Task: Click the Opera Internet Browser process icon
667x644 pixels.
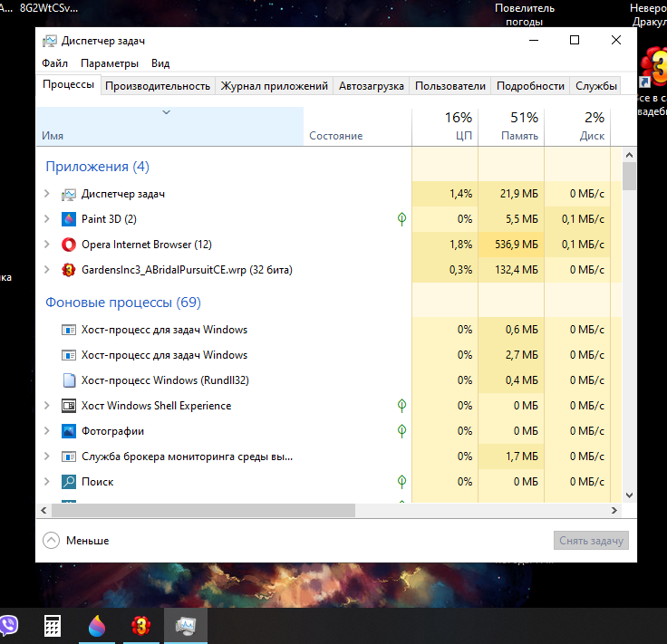Action: pyautogui.click(x=70, y=245)
